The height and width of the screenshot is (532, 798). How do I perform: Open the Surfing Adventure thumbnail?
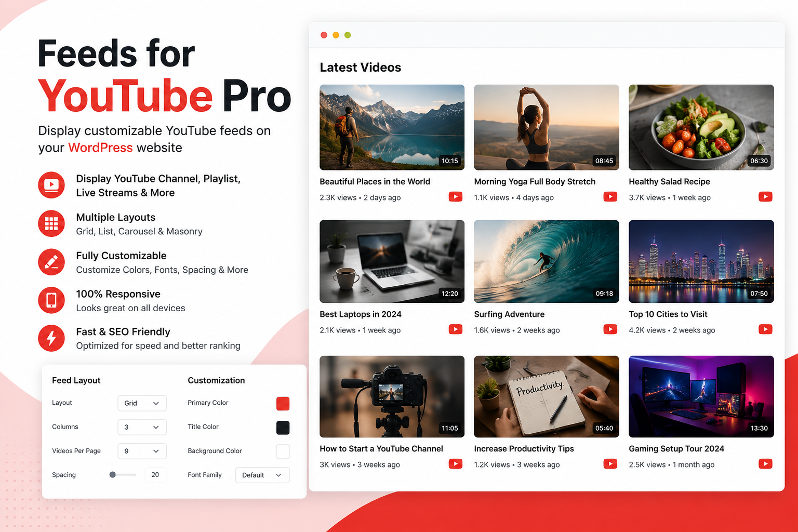click(547, 261)
